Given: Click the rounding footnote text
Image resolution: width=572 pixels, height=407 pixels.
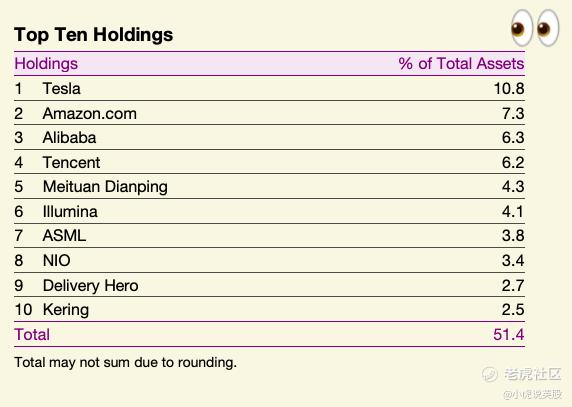Looking at the screenshot, I should [125, 363].
